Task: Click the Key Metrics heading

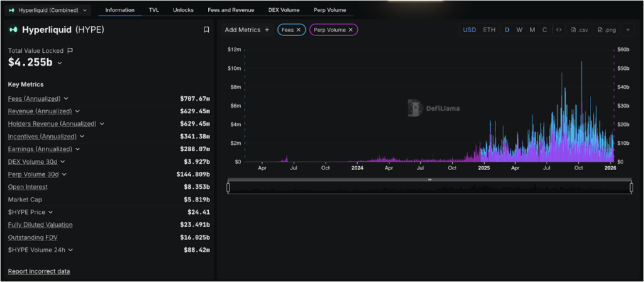Action: click(26, 84)
